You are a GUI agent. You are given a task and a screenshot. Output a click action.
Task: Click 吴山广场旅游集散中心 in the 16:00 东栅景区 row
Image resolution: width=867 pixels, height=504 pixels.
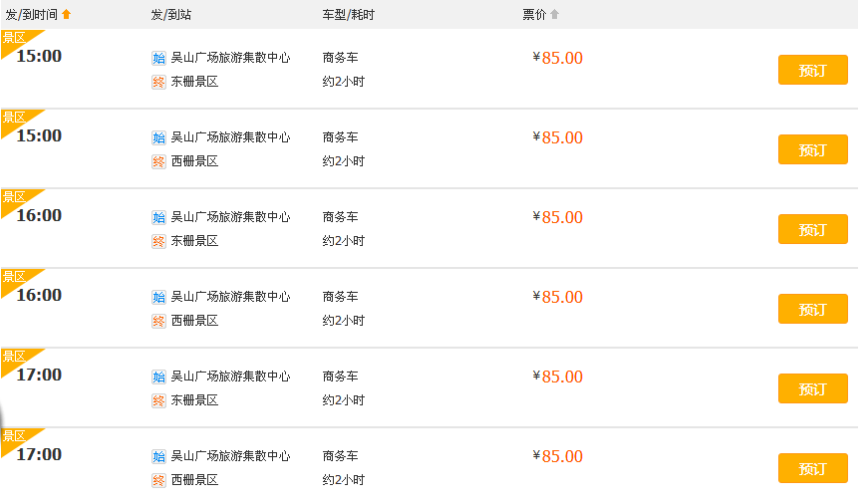pos(230,217)
